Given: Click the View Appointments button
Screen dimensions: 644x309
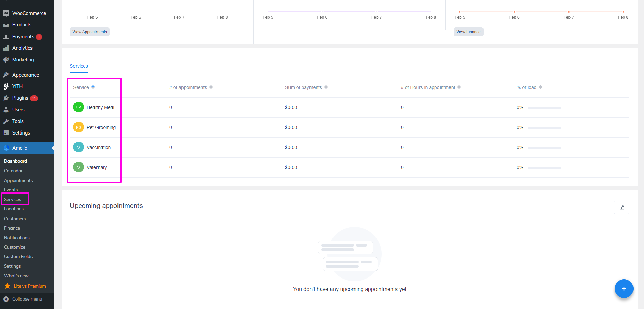Looking at the screenshot, I should point(90,32).
